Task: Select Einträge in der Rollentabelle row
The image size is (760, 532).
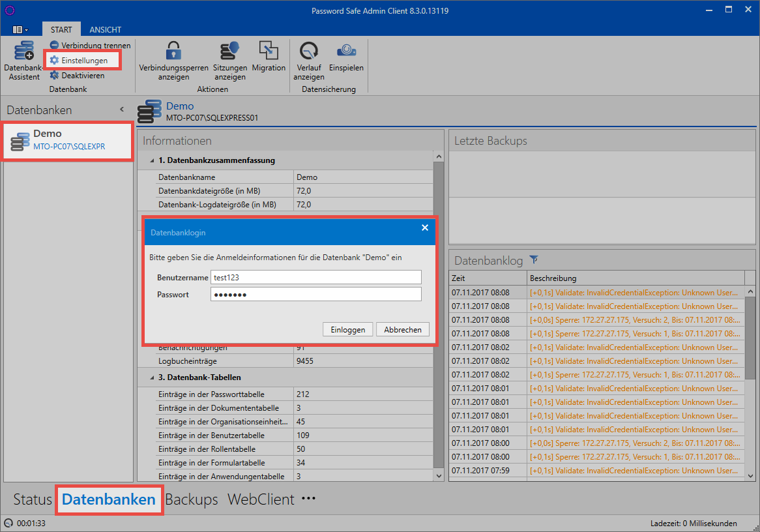Action: (x=295, y=449)
